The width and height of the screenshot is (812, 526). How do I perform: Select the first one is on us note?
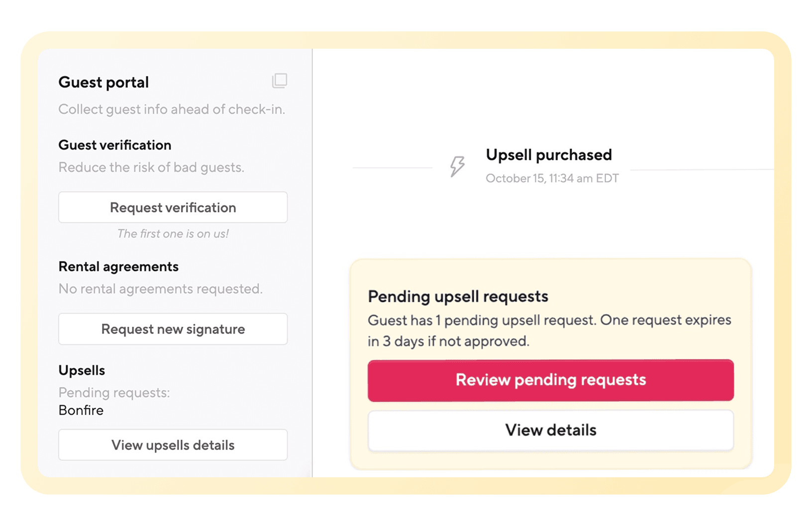pos(173,233)
